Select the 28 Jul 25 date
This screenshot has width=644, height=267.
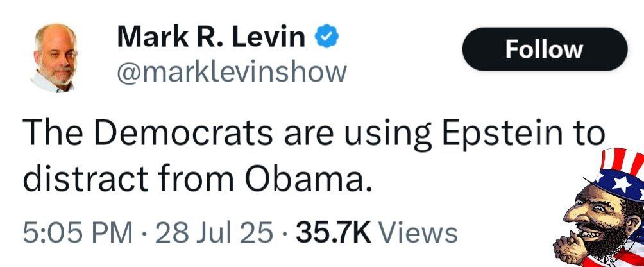[x=214, y=232]
